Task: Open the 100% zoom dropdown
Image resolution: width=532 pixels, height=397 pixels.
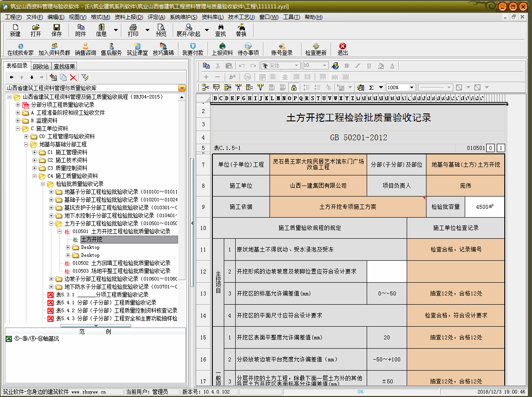Action: coord(412,87)
